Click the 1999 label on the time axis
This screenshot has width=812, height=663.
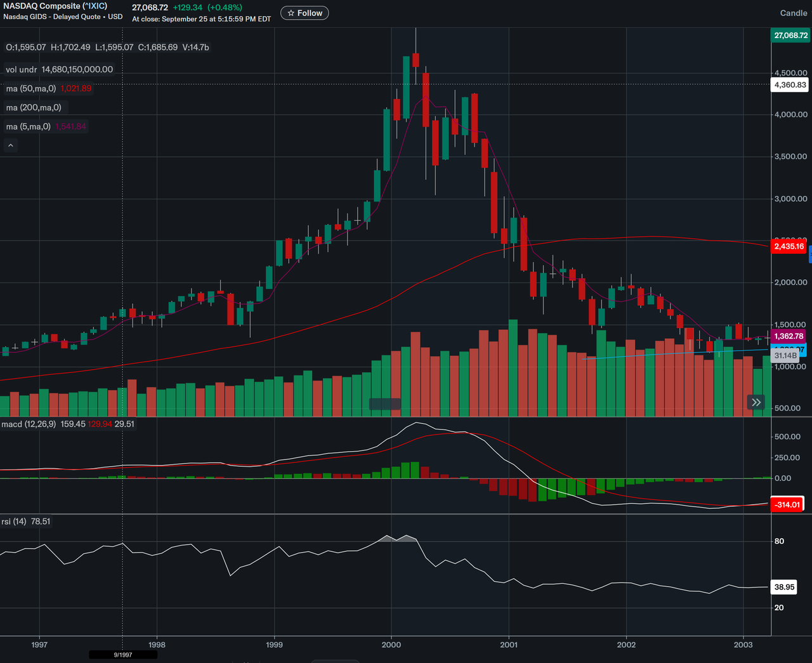pos(274,645)
